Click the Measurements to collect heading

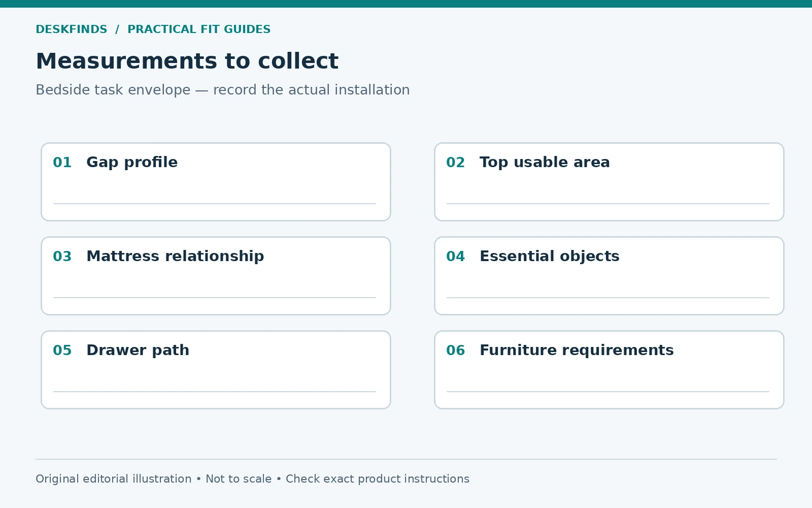(x=187, y=61)
